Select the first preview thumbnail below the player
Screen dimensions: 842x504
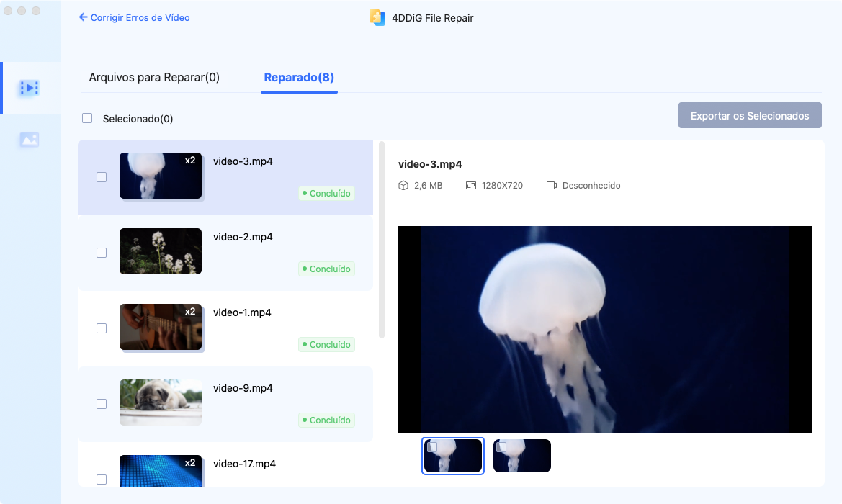453,456
